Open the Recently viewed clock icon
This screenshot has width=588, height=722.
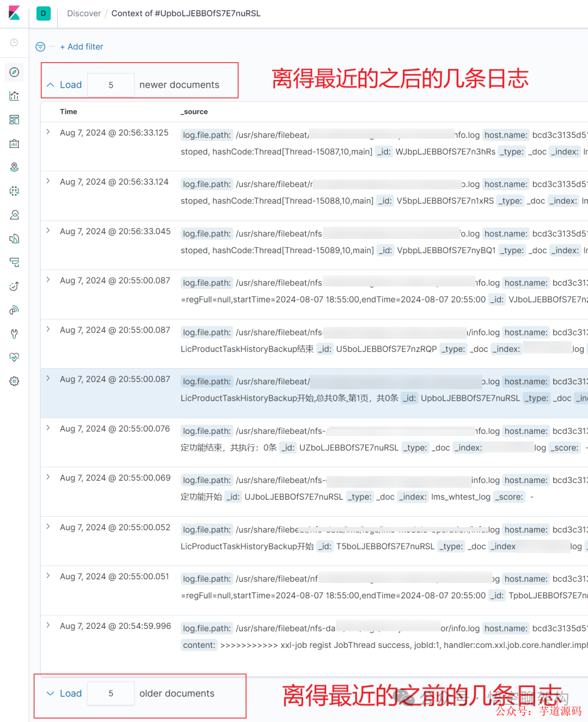tap(14, 42)
